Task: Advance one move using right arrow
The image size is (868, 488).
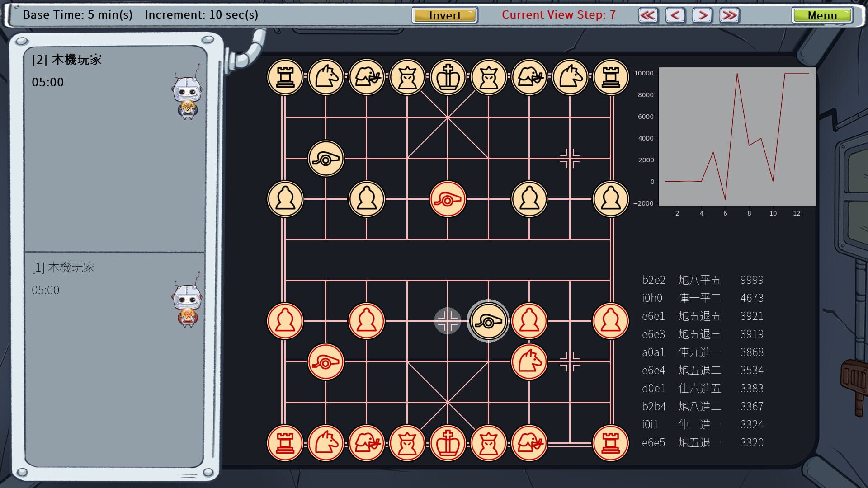Action: click(x=702, y=15)
